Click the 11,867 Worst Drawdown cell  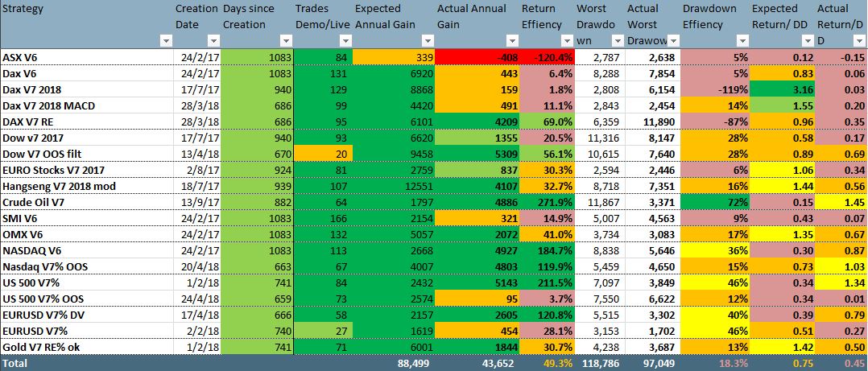click(600, 202)
